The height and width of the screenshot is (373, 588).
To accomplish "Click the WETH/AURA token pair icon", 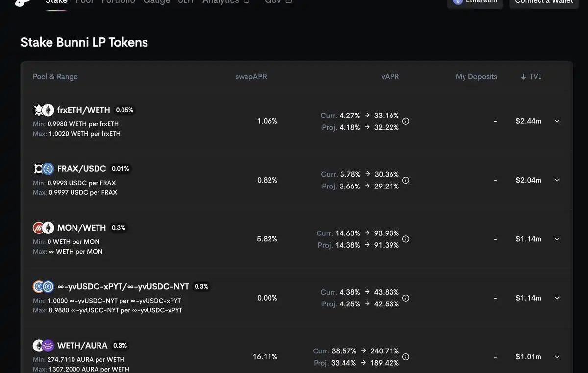I will pos(43,346).
